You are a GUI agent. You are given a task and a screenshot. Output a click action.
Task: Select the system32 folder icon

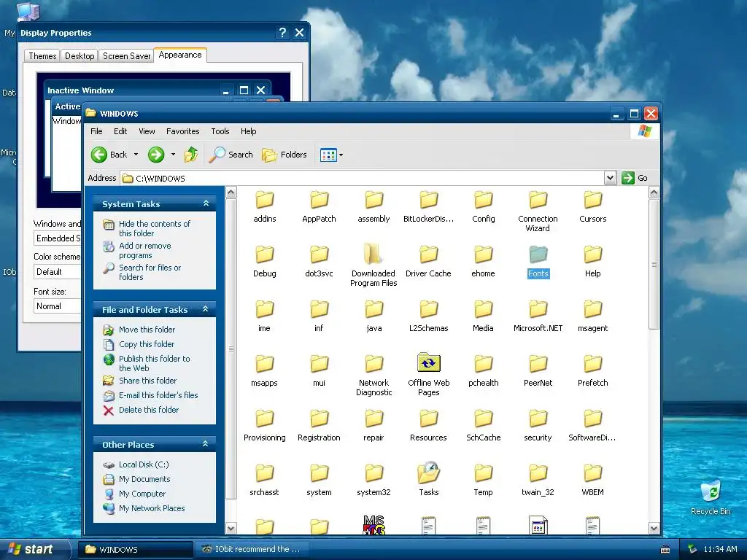tap(374, 473)
